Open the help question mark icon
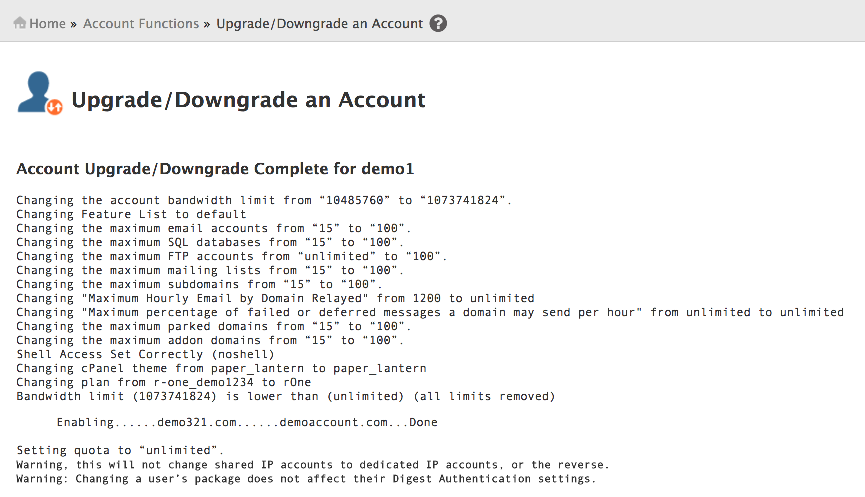 [438, 23]
